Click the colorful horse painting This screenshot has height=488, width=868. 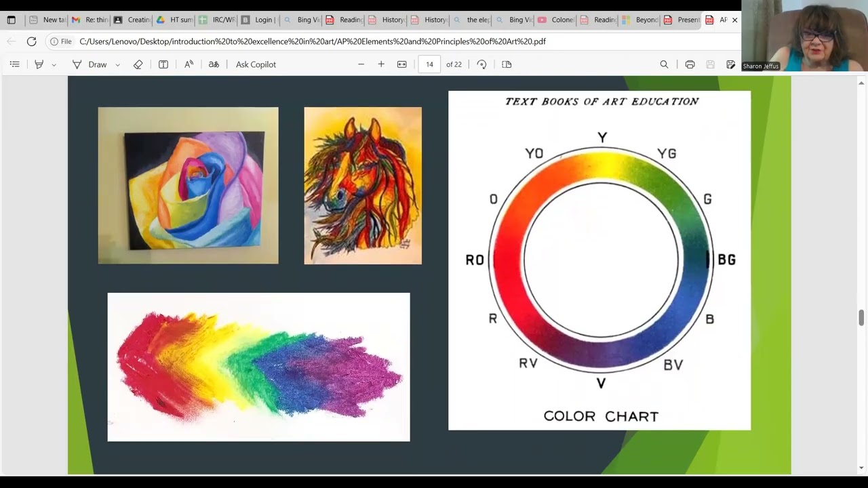click(x=363, y=185)
